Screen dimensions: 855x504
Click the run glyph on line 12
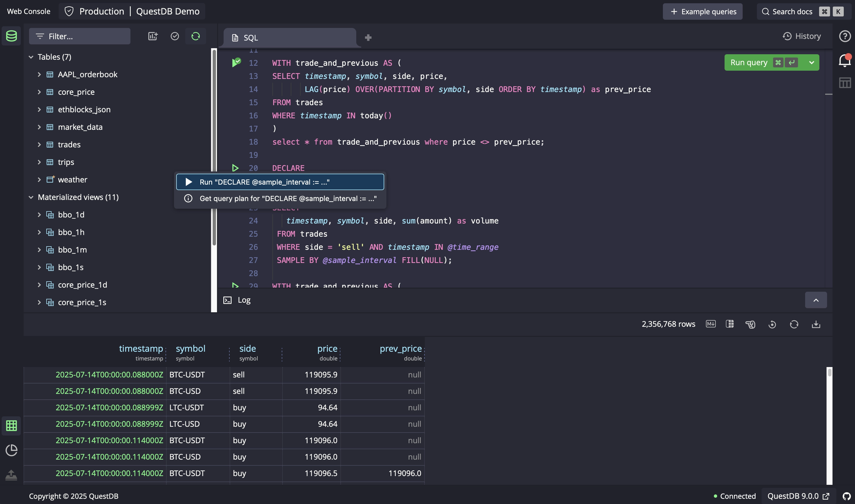[236, 62]
